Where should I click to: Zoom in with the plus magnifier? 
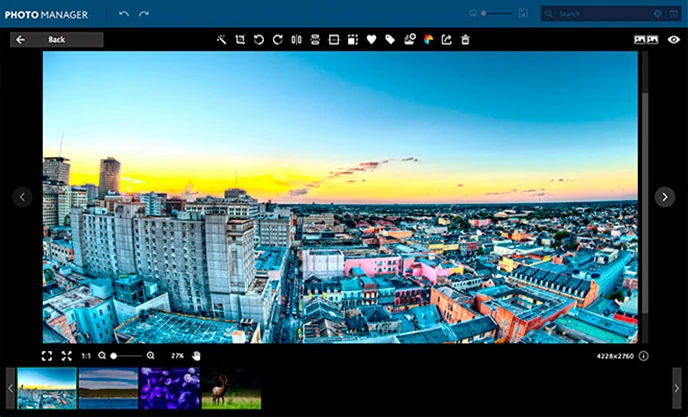pyautogui.click(x=150, y=356)
